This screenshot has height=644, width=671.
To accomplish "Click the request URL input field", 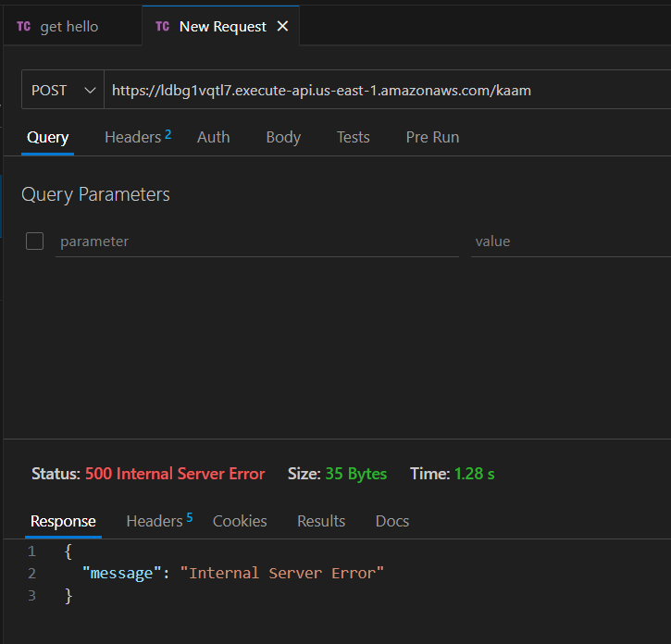I will pos(387,90).
